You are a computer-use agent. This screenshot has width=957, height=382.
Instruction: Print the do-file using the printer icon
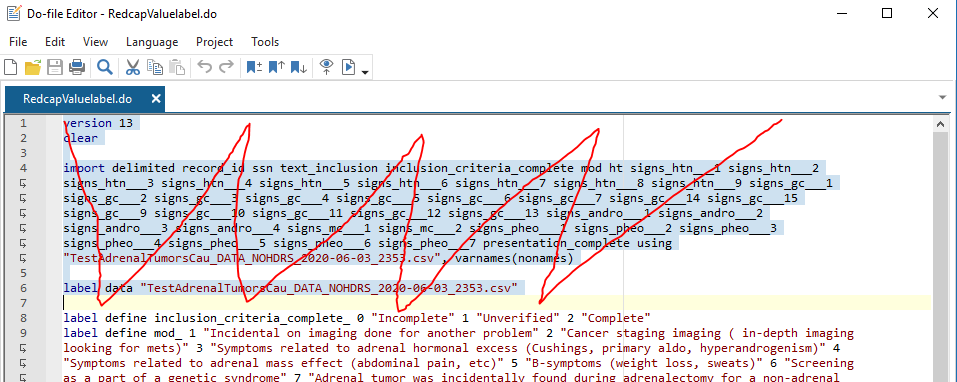(77, 67)
